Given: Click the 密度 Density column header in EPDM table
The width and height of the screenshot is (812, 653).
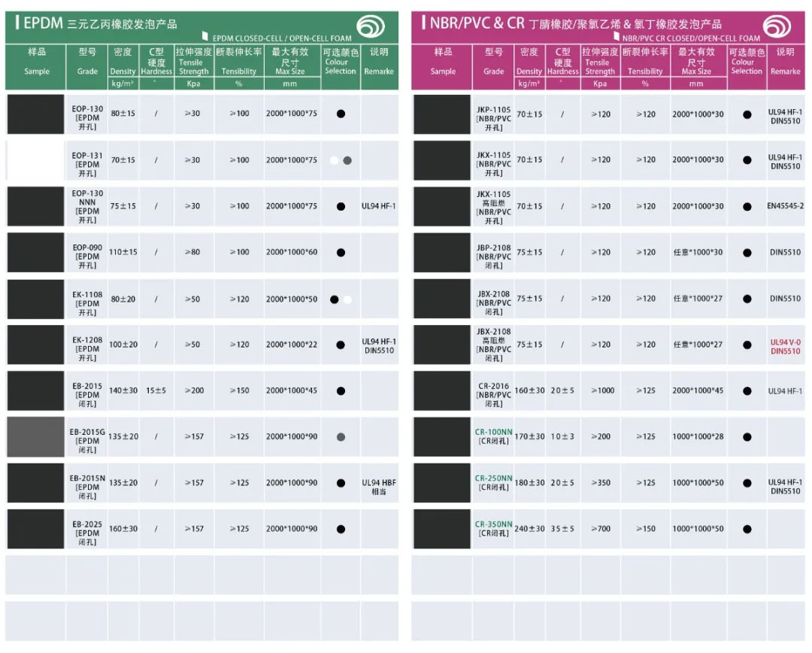Looking at the screenshot, I should (x=123, y=61).
